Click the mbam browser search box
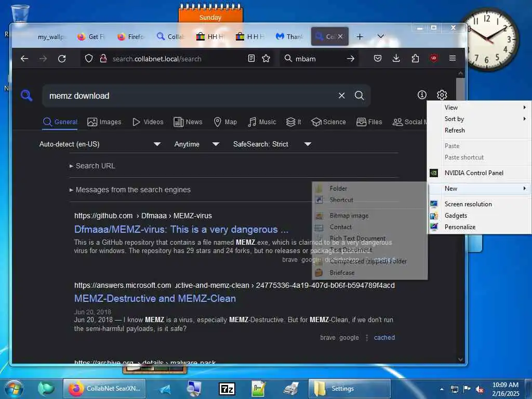The image size is (532, 399). tap(319, 59)
